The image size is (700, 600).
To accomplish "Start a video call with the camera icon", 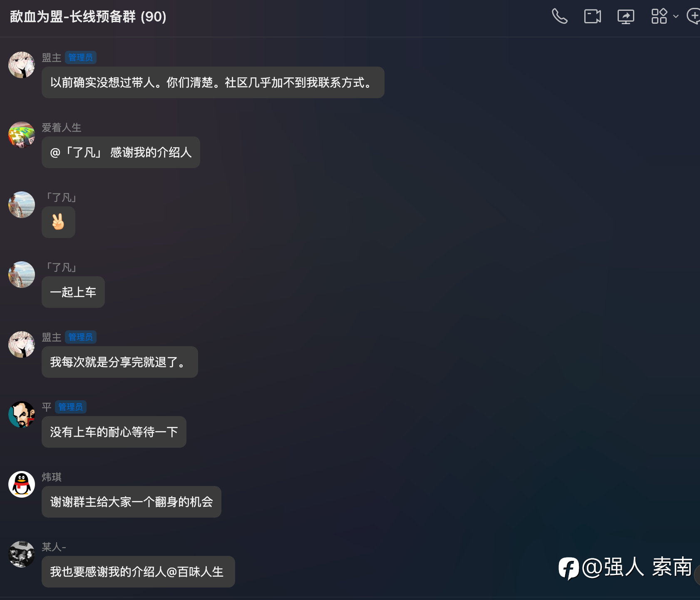I will (593, 17).
